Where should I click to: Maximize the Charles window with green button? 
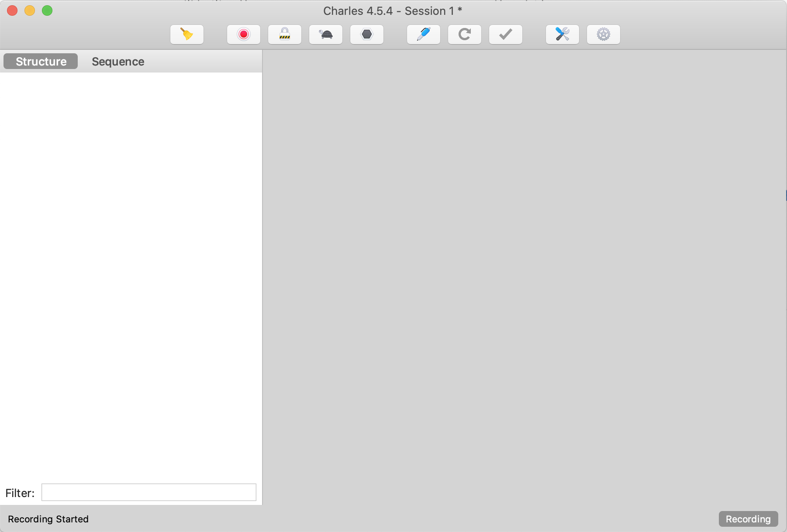pyautogui.click(x=47, y=10)
